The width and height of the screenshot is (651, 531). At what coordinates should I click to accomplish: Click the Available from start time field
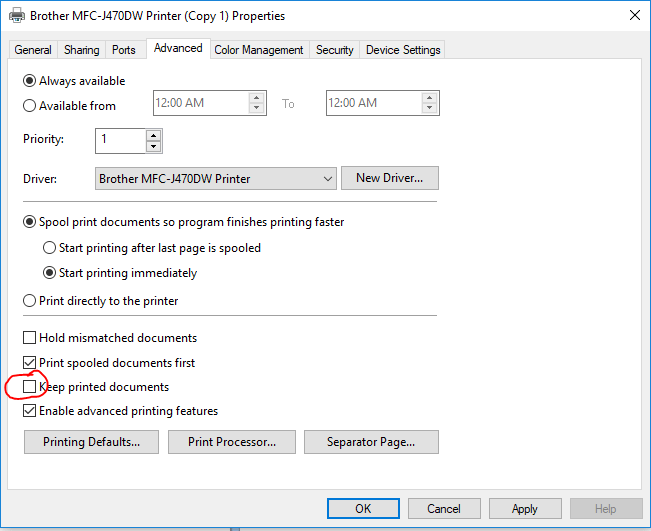tap(201, 103)
